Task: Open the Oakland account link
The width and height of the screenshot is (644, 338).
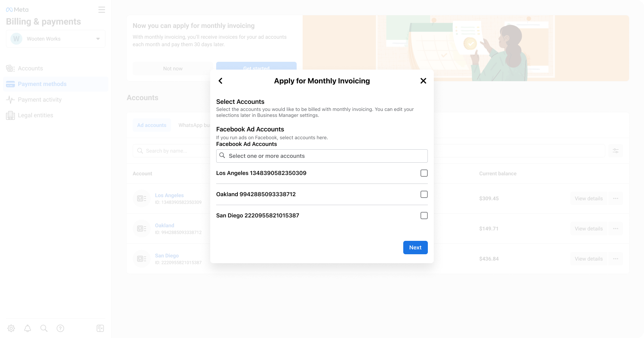Action: click(165, 226)
